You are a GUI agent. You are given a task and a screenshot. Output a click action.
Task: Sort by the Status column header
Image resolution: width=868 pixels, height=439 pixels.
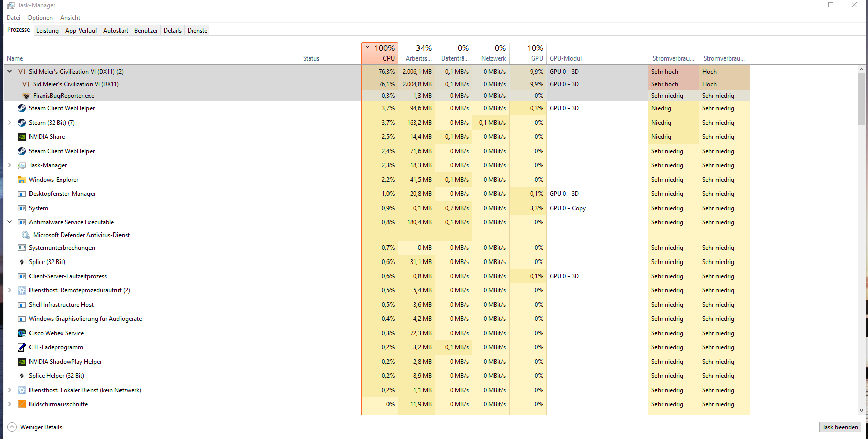331,53
